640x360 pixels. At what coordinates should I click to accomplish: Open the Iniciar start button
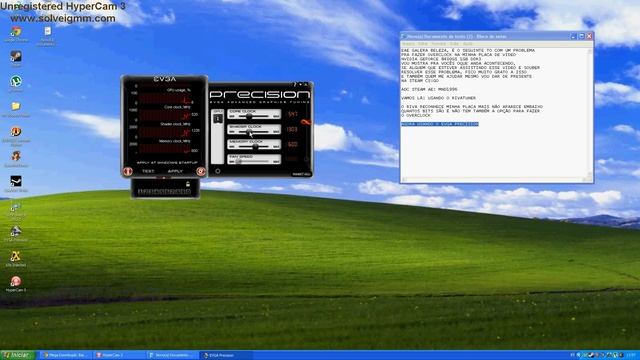click(18, 355)
